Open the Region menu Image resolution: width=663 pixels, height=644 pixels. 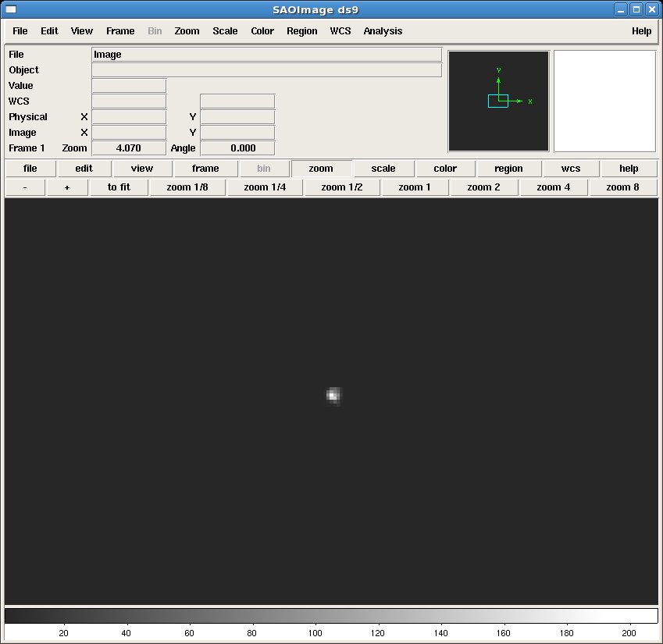click(302, 31)
